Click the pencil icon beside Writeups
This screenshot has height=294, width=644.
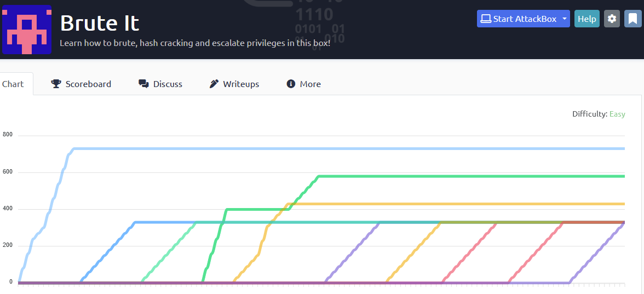(x=214, y=84)
